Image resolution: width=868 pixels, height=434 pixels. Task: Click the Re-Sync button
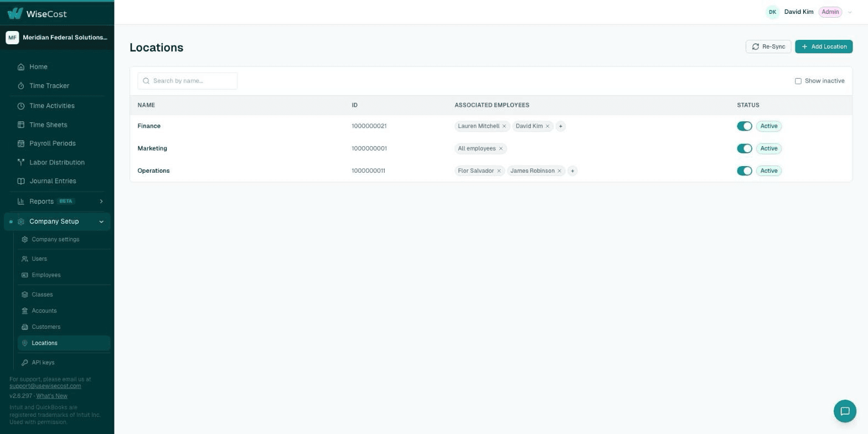coord(768,46)
